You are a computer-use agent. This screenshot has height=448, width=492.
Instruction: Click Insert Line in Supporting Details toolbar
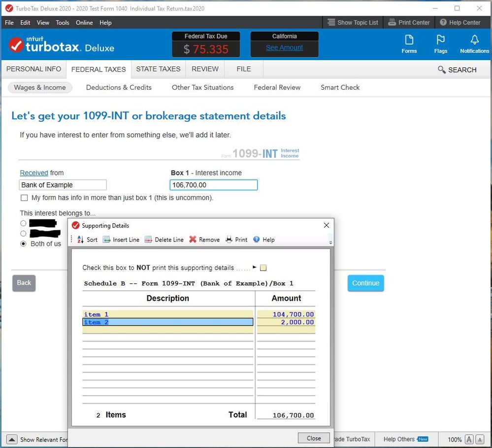pyautogui.click(x=121, y=240)
